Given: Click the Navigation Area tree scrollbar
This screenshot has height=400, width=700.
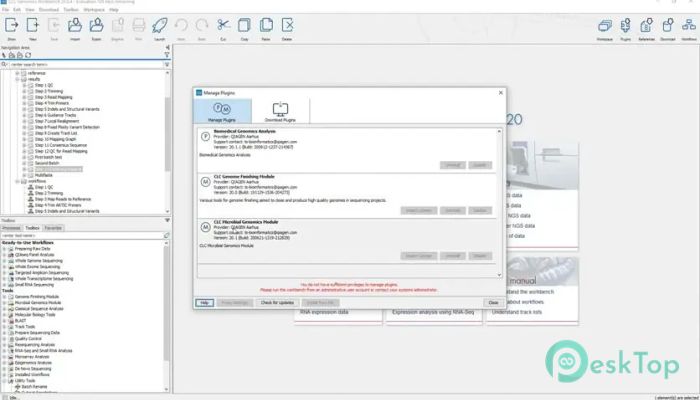Looking at the screenshot, I should (167, 142).
